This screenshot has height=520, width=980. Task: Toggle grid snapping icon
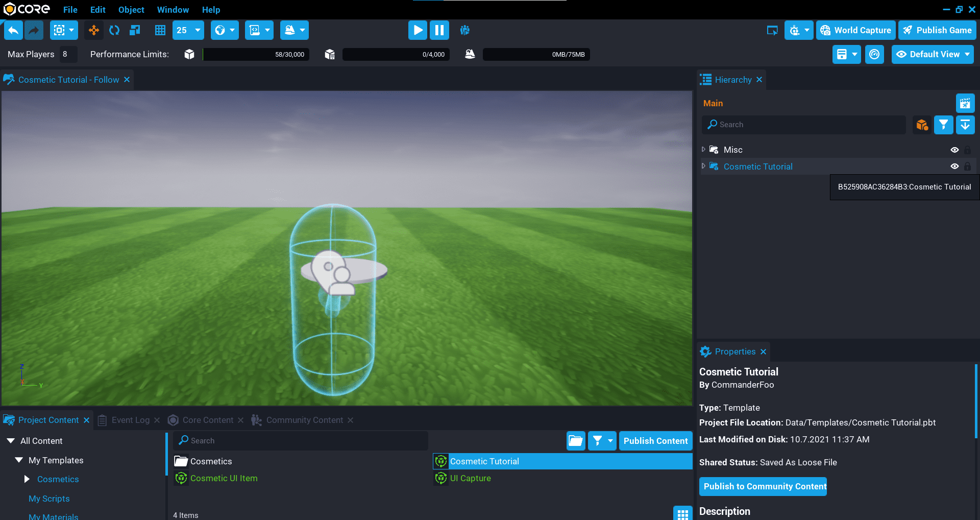(160, 30)
